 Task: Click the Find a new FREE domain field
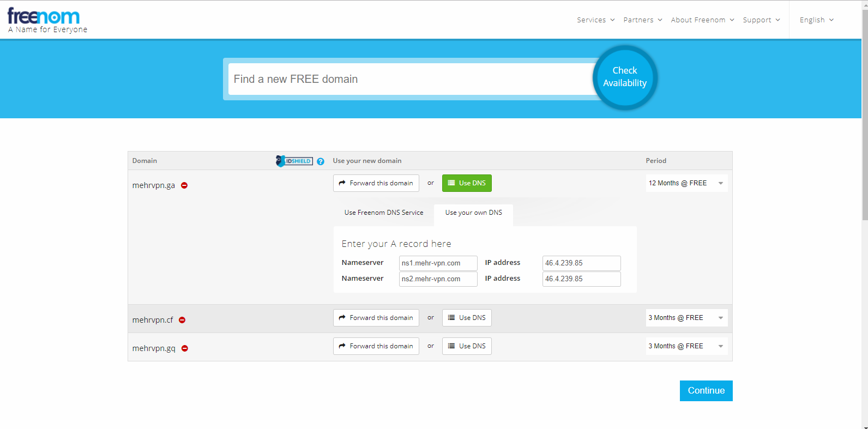(x=412, y=80)
